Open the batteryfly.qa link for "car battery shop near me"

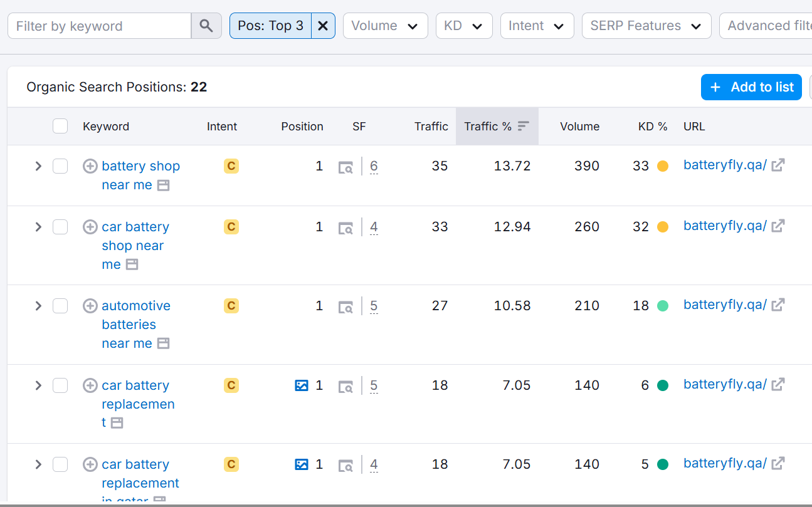(x=725, y=226)
